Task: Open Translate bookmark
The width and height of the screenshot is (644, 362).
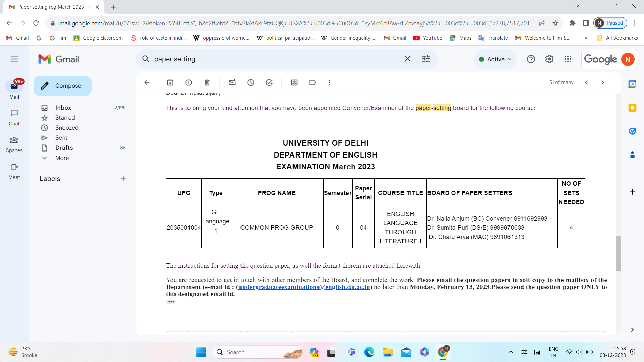Action: pyautogui.click(x=493, y=38)
